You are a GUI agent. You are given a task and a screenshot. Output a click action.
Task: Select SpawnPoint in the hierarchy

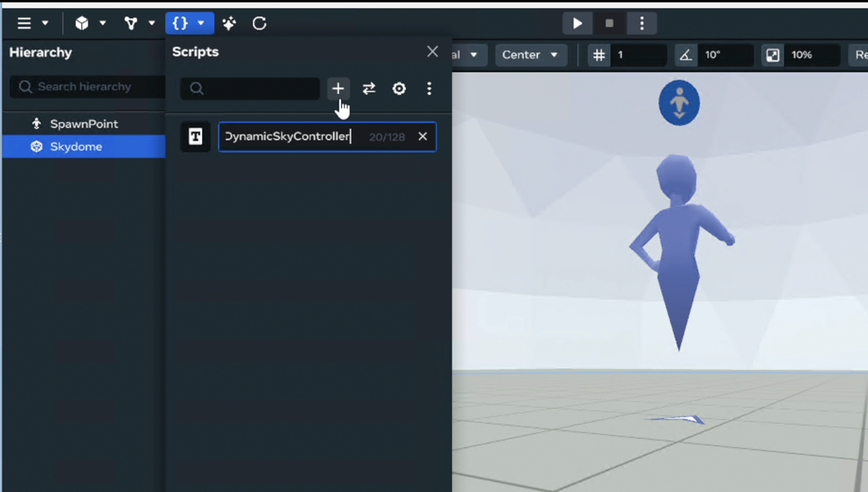[x=84, y=124]
